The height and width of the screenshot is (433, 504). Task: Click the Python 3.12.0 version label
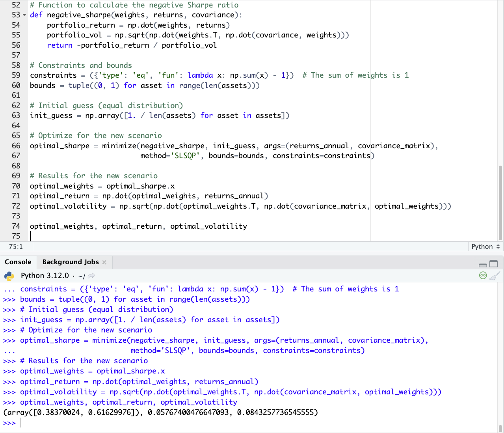(x=45, y=276)
